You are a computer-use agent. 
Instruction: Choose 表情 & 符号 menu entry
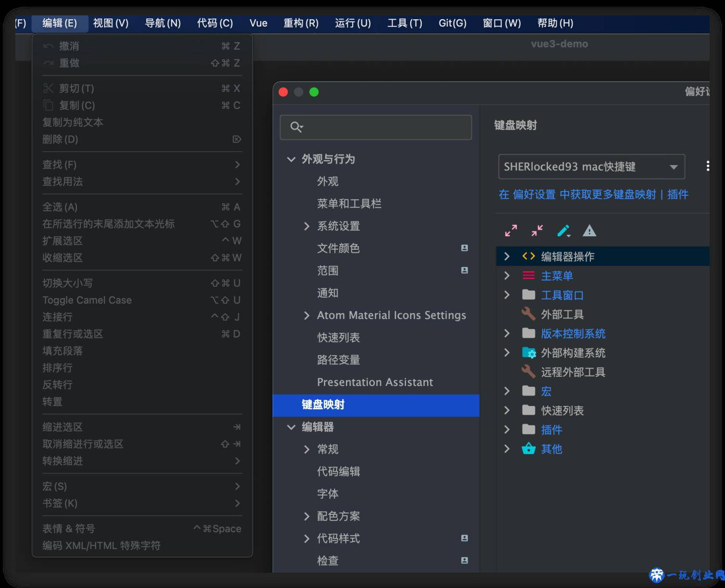142,528
